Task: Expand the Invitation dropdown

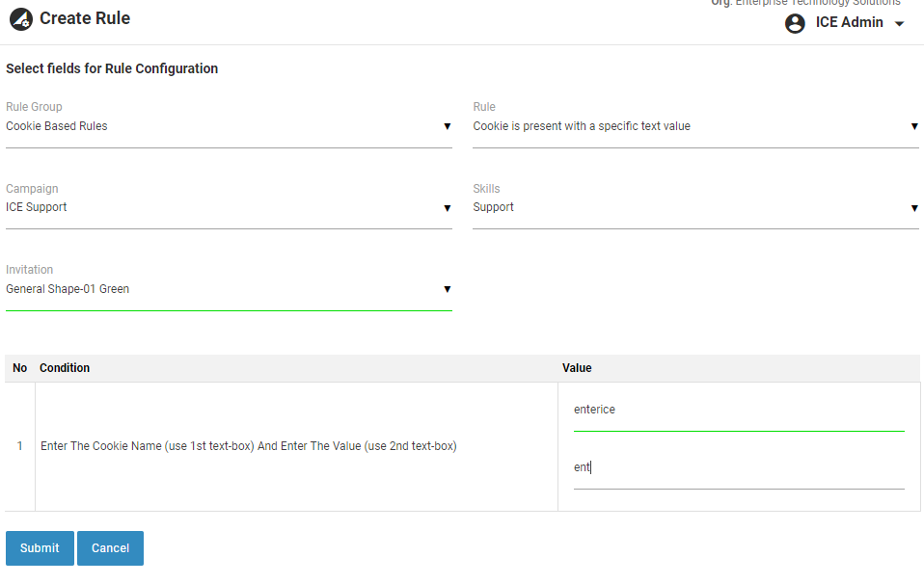Action: coord(447,289)
